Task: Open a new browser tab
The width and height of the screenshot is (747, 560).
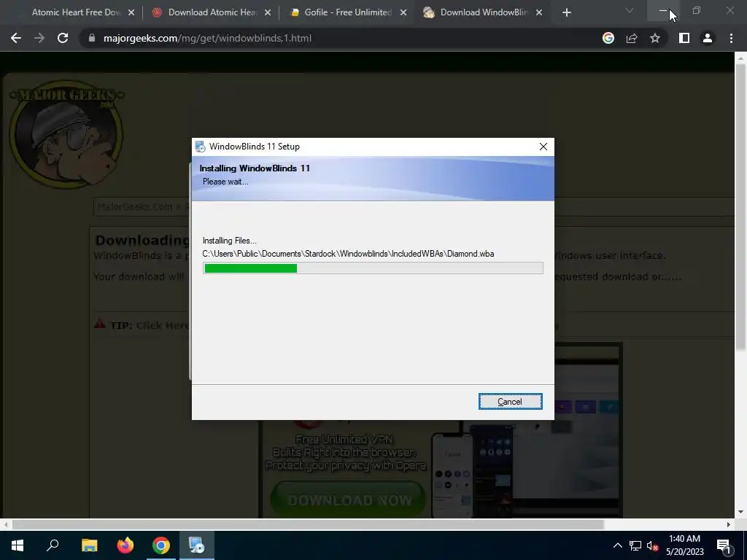Action: pos(566,12)
